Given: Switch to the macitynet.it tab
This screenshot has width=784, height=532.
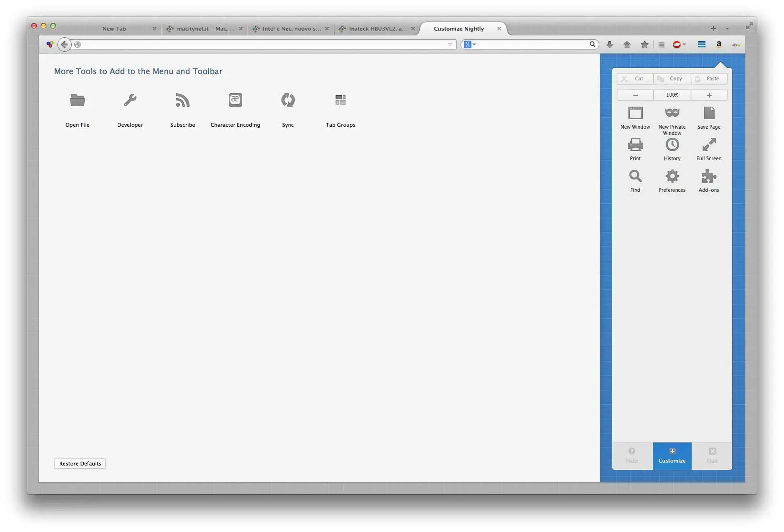Looking at the screenshot, I should pyautogui.click(x=205, y=29).
